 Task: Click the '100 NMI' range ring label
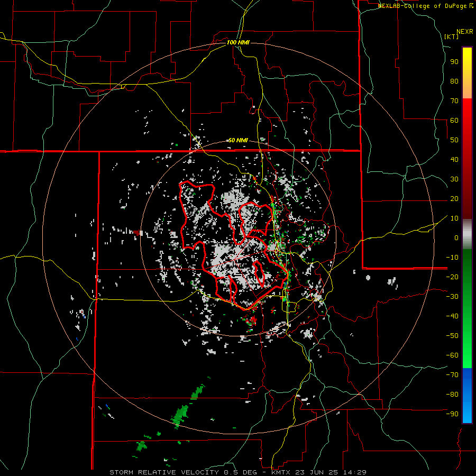[x=238, y=42]
